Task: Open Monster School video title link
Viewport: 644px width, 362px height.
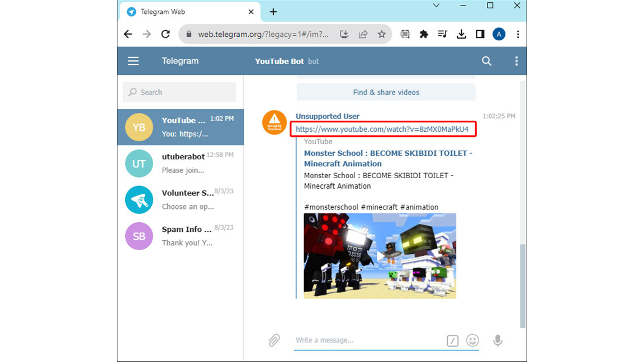Action: [388, 159]
